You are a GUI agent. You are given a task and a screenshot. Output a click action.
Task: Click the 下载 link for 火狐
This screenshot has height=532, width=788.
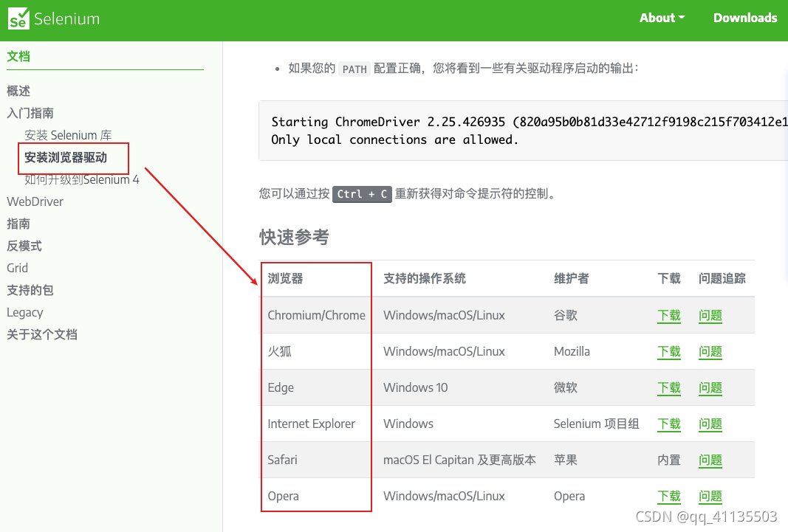669,351
